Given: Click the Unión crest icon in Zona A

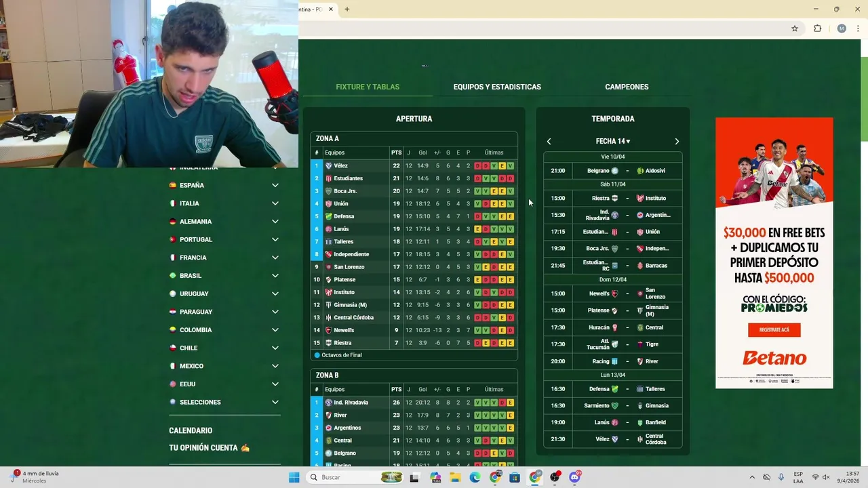Looking at the screenshot, I should (x=329, y=203).
